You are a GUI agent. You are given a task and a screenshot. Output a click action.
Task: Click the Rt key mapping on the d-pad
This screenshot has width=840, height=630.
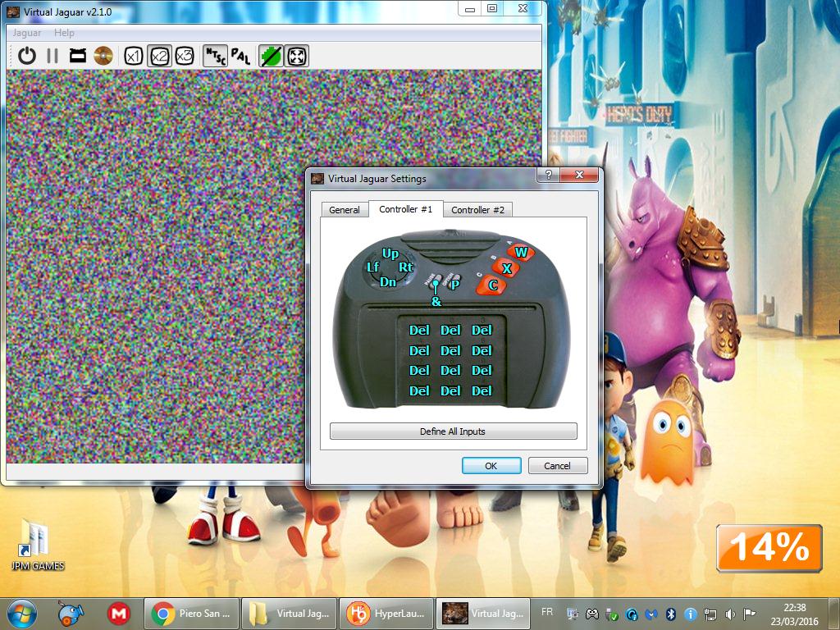coord(405,267)
